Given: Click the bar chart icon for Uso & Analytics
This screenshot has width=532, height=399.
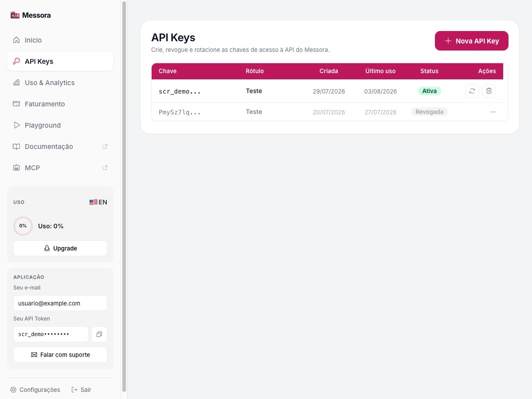Looking at the screenshot, I should (16, 82).
